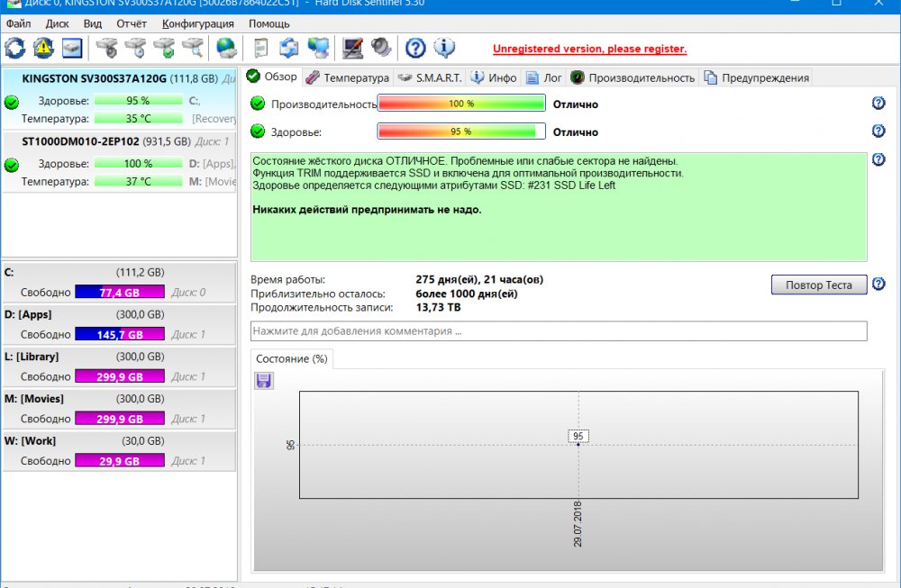This screenshot has height=588, width=901.
Task: Click the blue info toolbar icon
Action: coord(444,48)
